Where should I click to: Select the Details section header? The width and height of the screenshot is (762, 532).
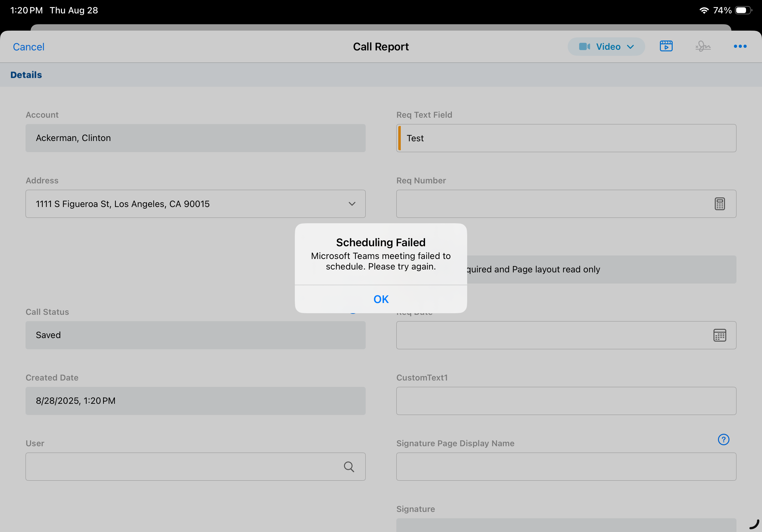click(26, 75)
